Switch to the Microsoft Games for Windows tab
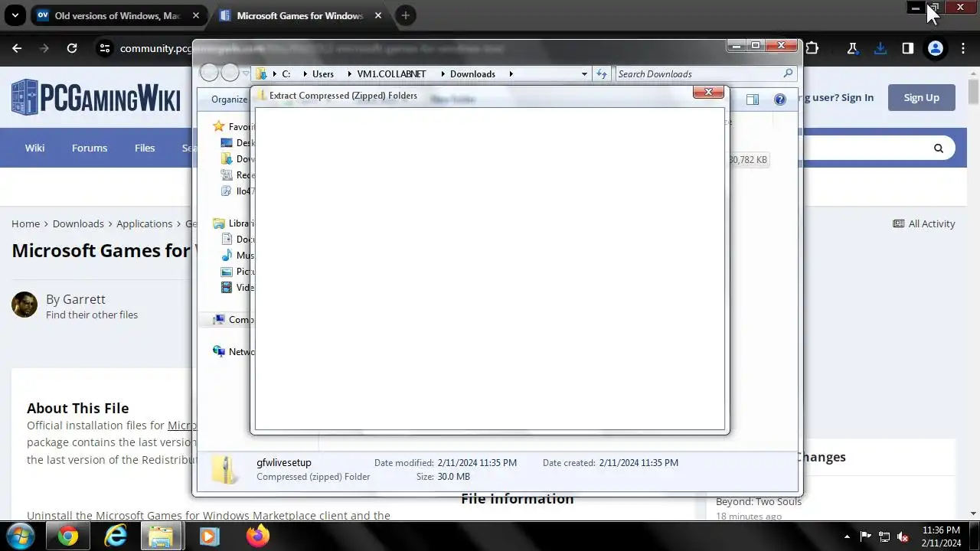The image size is (980, 551). tap(299, 15)
